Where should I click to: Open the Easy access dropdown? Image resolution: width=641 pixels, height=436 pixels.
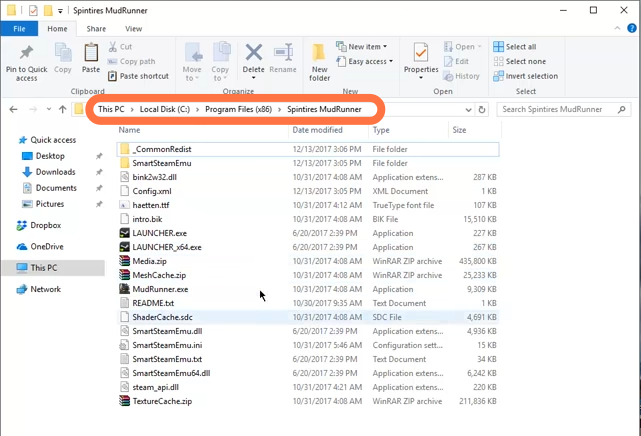(364, 61)
